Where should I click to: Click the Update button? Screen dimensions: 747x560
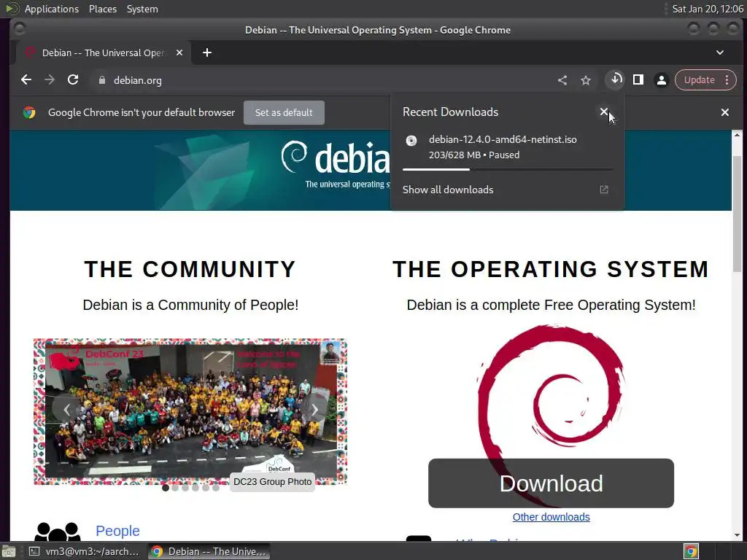699,80
